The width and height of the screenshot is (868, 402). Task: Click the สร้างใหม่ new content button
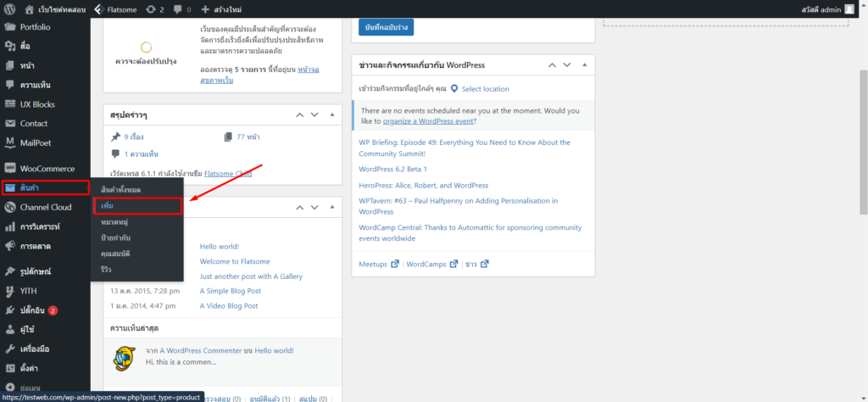click(221, 9)
